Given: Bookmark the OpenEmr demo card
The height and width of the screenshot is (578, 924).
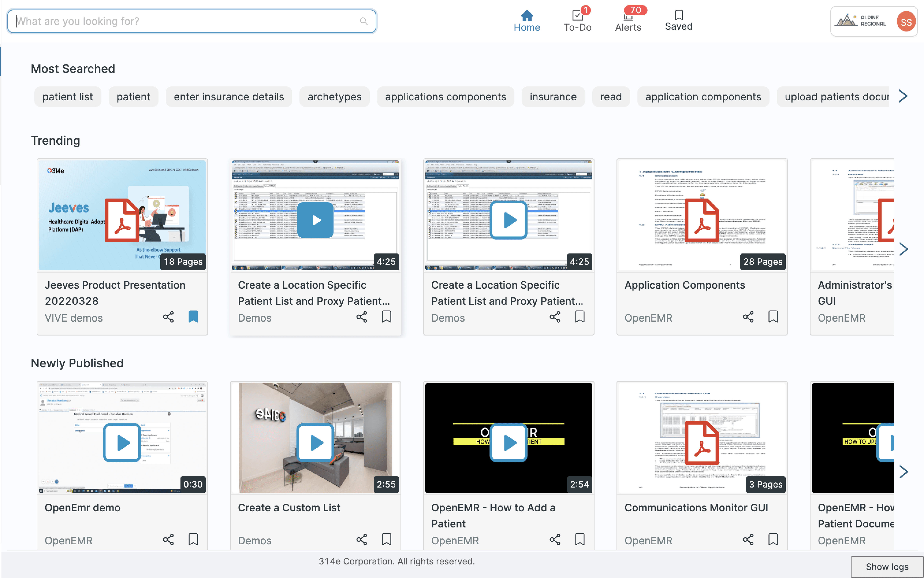Looking at the screenshot, I should point(193,539).
